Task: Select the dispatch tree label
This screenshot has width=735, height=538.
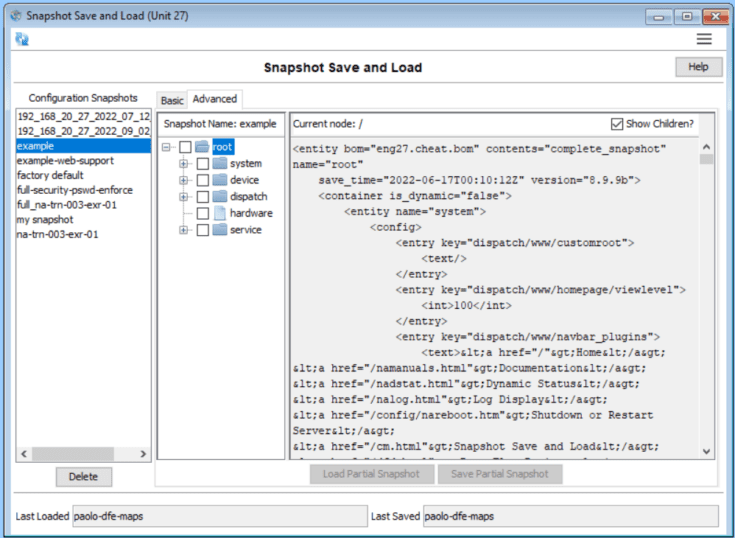Action: pos(248,197)
